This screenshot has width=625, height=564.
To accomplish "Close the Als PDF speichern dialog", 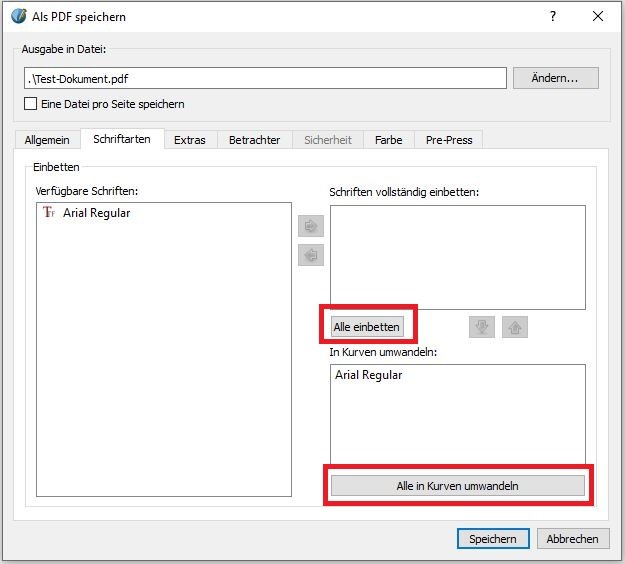I will click(x=597, y=17).
